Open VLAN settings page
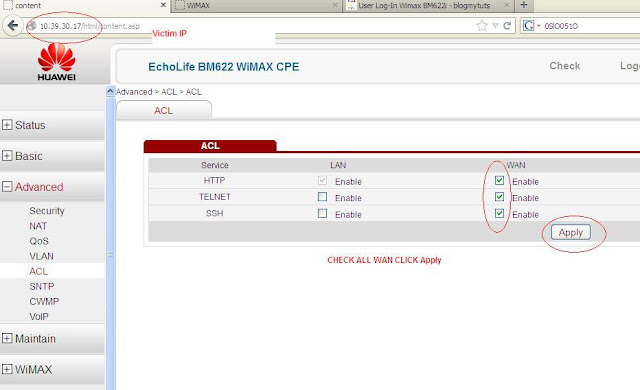The width and height of the screenshot is (640, 390). coord(41,256)
